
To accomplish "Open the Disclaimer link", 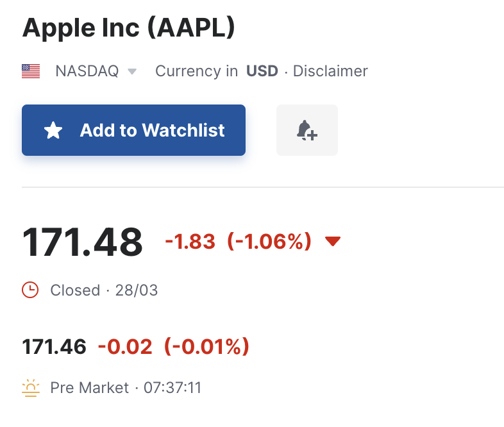I will pos(330,71).
